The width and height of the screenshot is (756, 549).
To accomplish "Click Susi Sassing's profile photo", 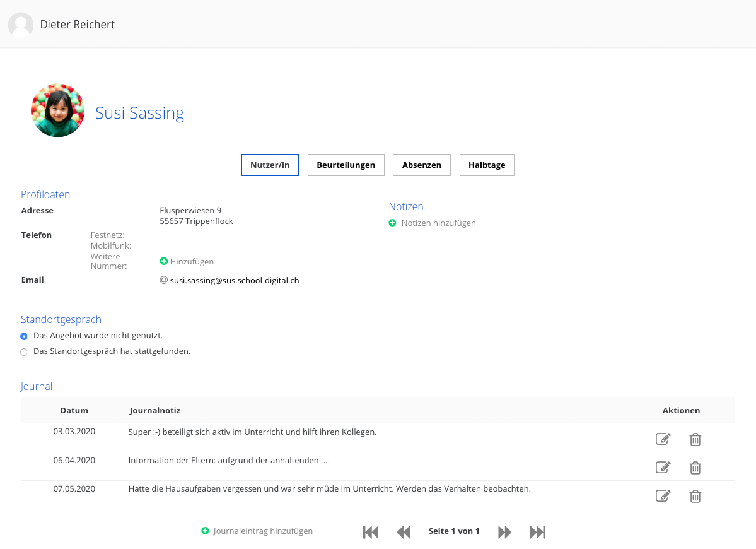I will pyautogui.click(x=57, y=110).
